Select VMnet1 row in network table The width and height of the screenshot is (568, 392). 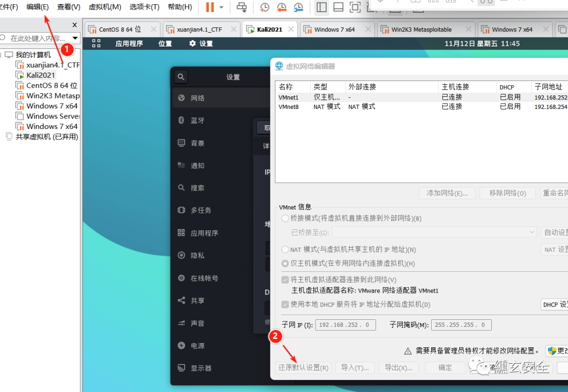click(421, 97)
